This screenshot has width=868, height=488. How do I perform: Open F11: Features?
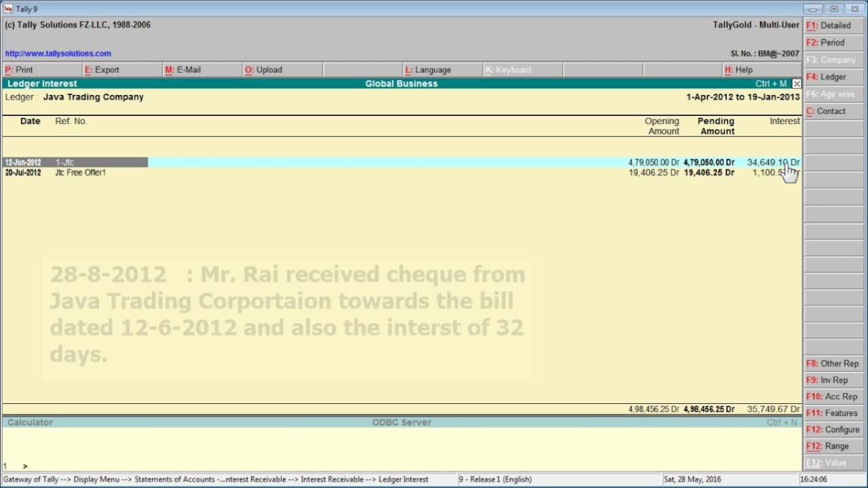(835, 413)
